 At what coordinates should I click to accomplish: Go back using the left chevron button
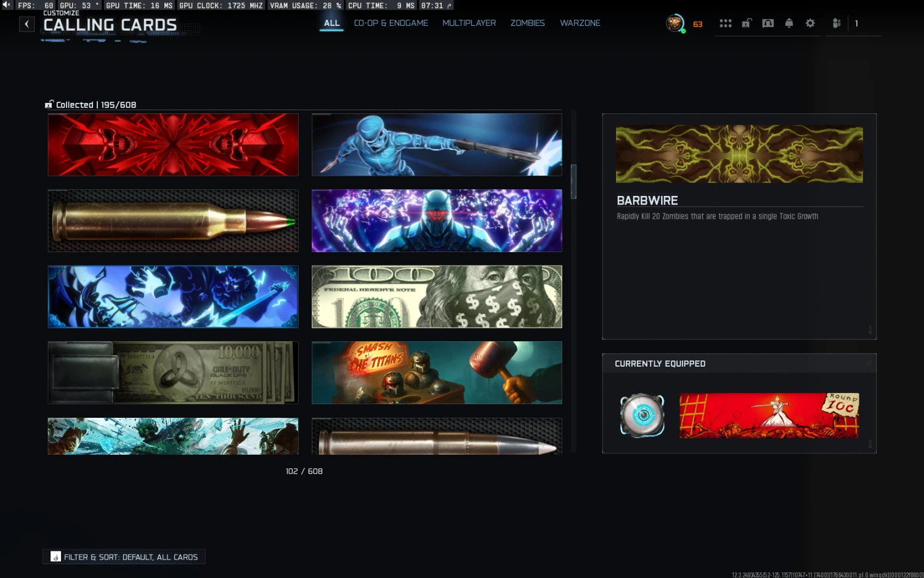(26, 24)
